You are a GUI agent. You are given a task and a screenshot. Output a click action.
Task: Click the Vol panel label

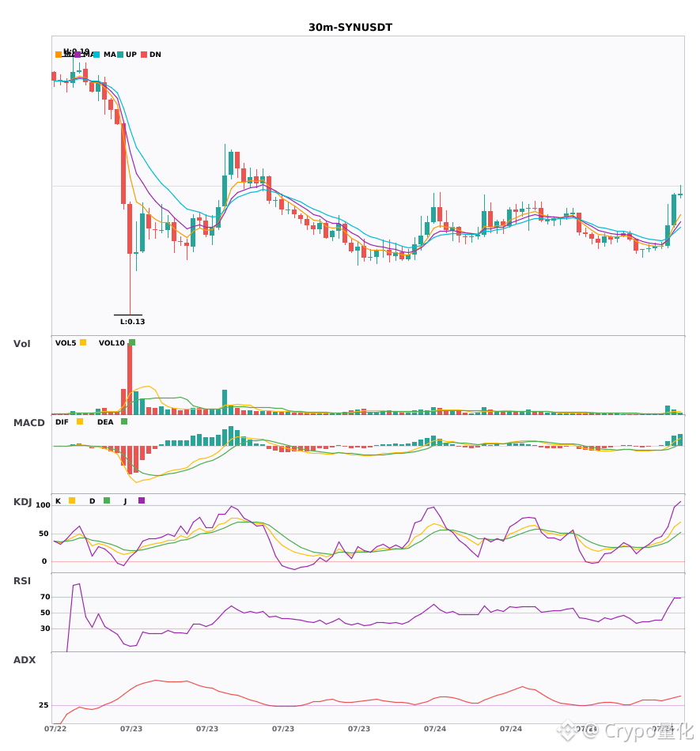pos(21,344)
